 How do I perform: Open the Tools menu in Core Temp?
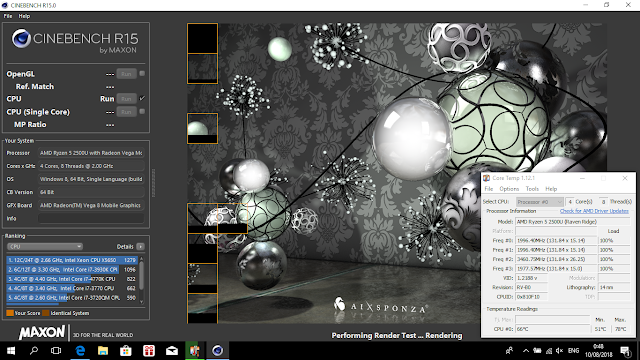pos(532,189)
